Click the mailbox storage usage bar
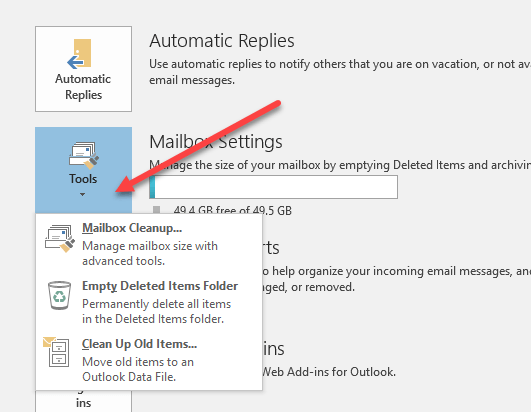The height and width of the screenshot is (412, 531). point(273,187)
